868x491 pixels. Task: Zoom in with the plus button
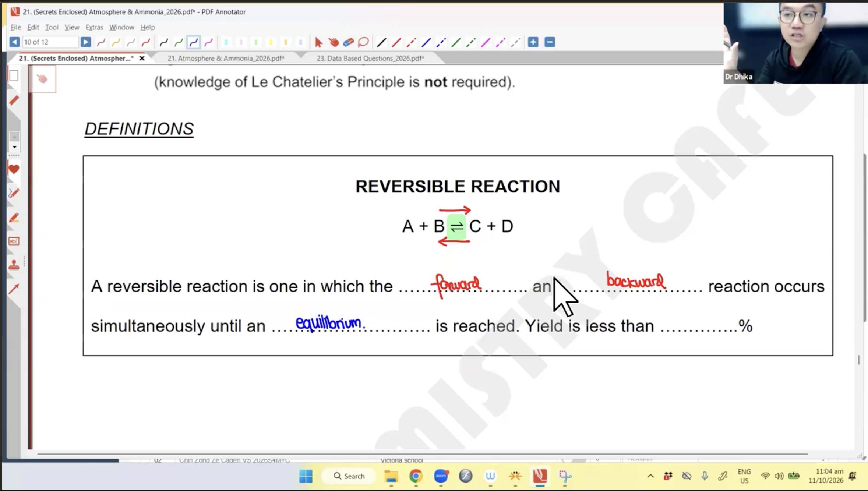click(533, 42)
